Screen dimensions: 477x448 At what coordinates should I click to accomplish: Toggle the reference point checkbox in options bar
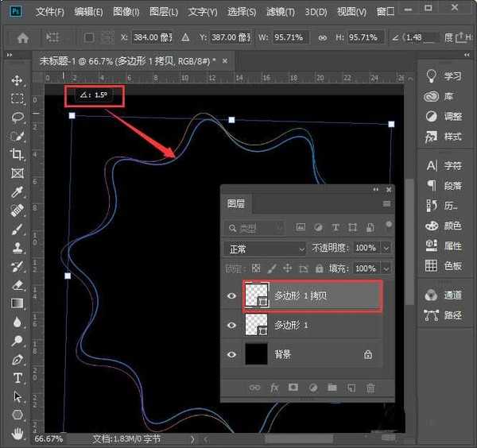coord(89,37)
